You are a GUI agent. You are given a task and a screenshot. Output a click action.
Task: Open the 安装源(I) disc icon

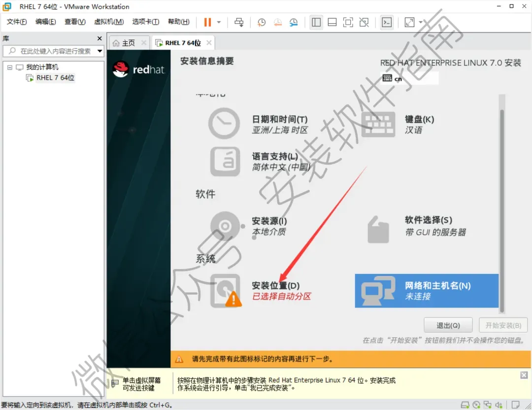(x=226, y=226)
